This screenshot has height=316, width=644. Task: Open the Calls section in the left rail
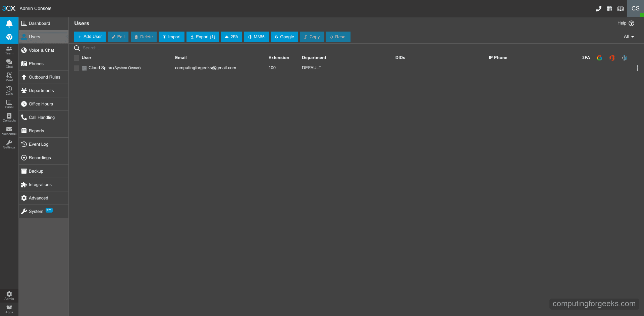(9, 90)
